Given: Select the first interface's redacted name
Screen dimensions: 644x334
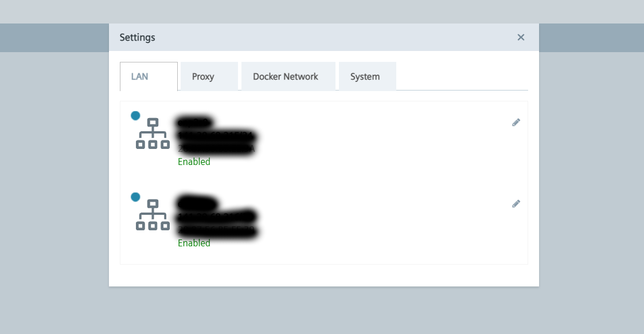Looking at the screenshot, I should tap(195, 122).
